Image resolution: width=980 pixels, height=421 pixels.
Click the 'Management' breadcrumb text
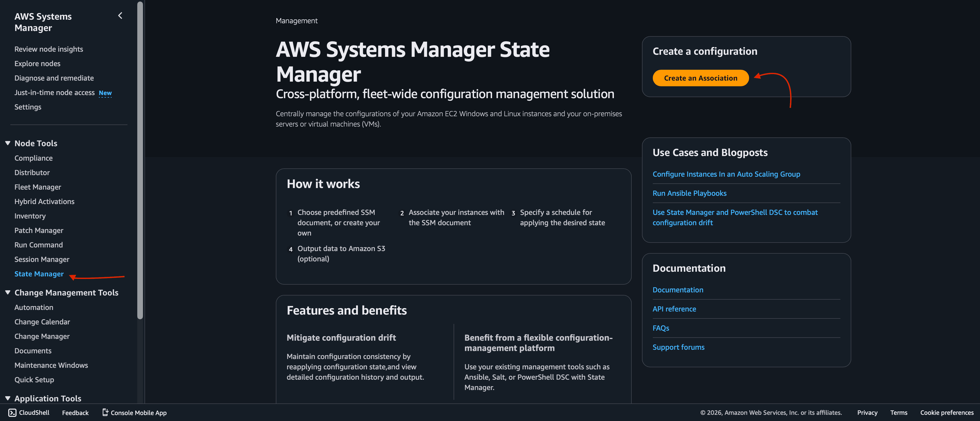point(296,21)
